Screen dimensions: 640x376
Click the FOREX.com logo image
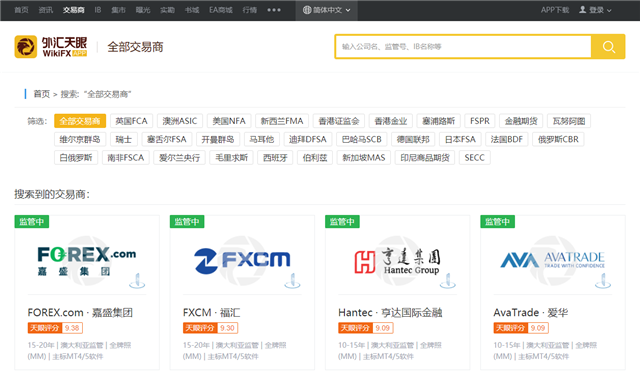tap(87, 260)
